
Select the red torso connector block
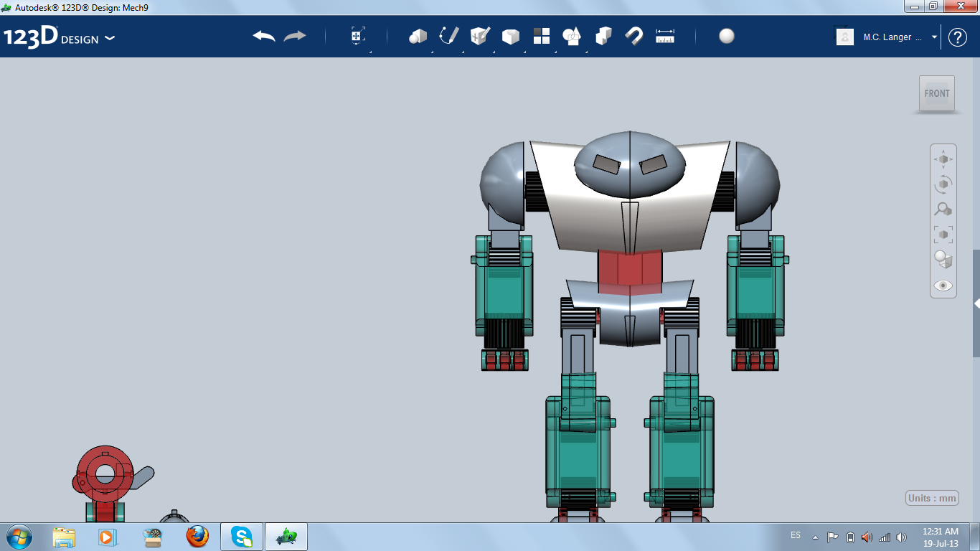(x=630, y=271)
